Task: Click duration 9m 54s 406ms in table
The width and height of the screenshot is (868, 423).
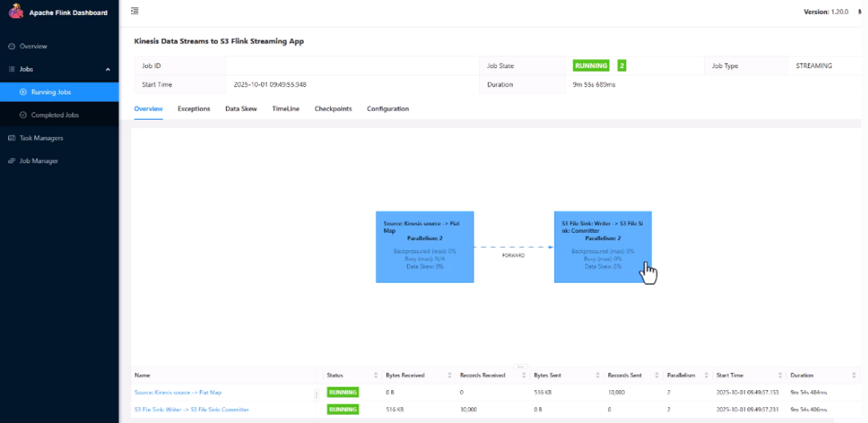Action: tap(809, 410)
